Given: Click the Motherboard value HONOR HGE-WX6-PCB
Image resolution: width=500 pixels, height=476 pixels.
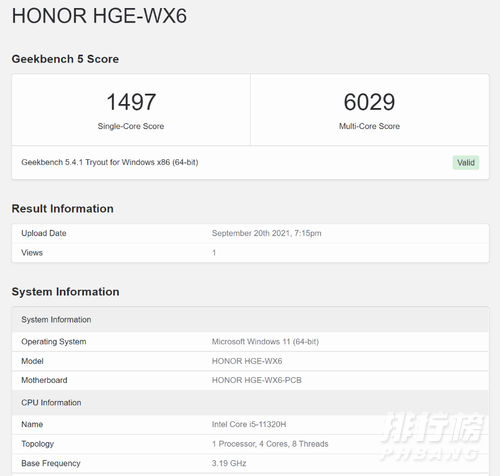Looking at the screenshot, I should [257, 380].
